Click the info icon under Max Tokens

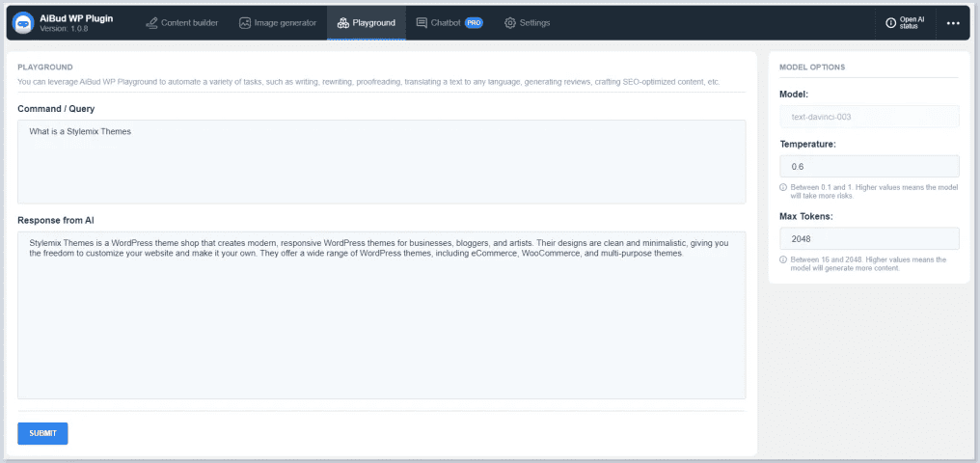point(783,259)
